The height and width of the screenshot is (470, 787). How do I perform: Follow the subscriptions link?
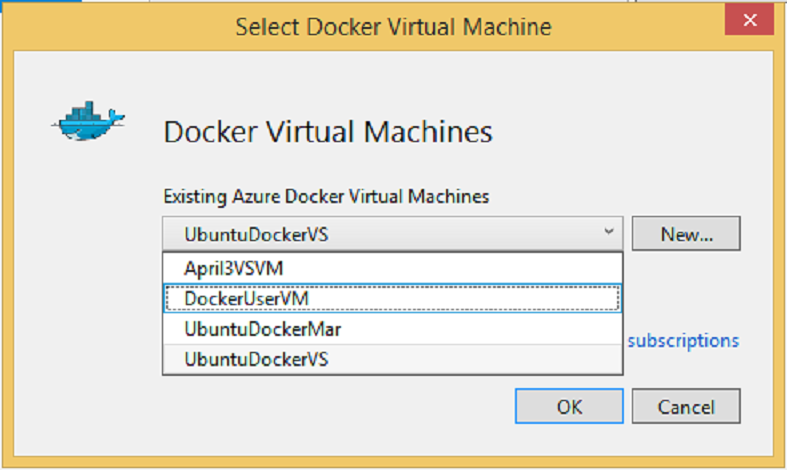pyautogui.click(x=683, y=341)
